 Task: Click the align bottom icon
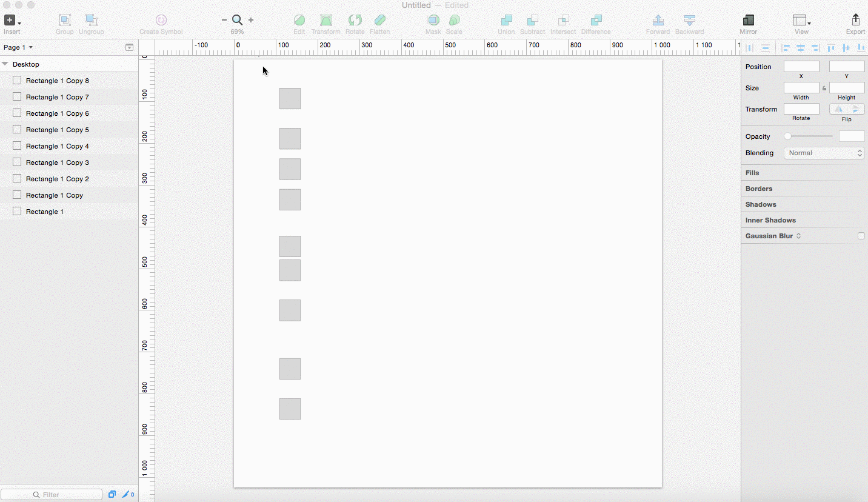click(x=861, y=48)
